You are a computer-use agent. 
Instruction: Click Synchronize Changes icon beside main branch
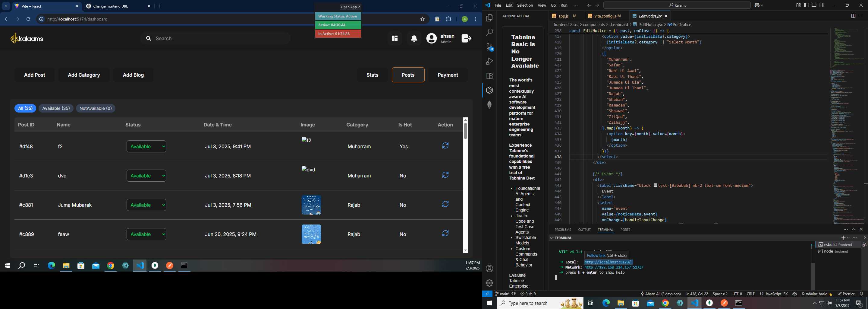(514, 294)
